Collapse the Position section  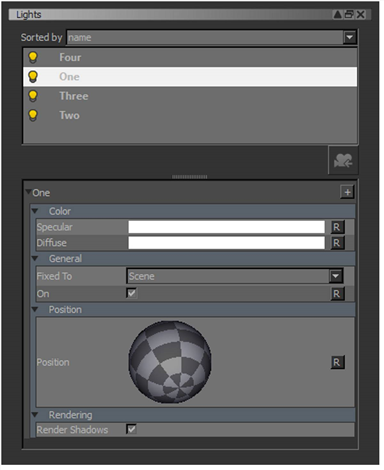click(x=35, y=310)
